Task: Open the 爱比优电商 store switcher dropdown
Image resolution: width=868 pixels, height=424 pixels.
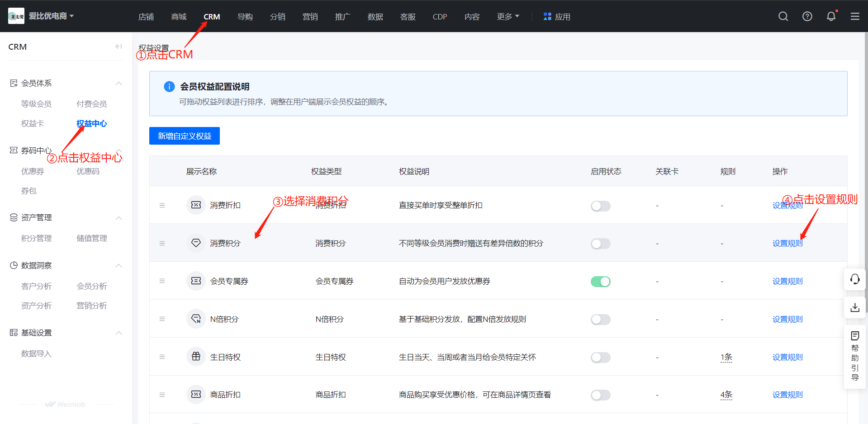Action: tap(51, 16)
